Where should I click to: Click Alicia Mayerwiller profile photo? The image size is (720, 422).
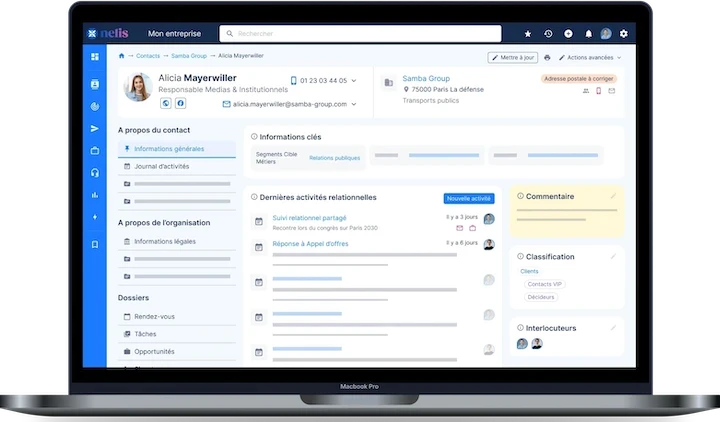coord(138,86)
